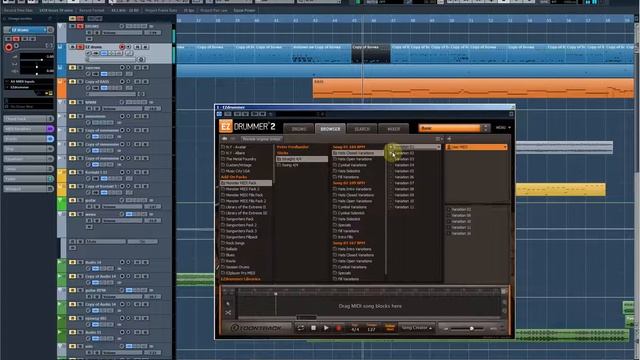Open the All MIDI Inputs routing selector
Screen dimensions: 640x360
pyautogui.click(x=29, y=82)
